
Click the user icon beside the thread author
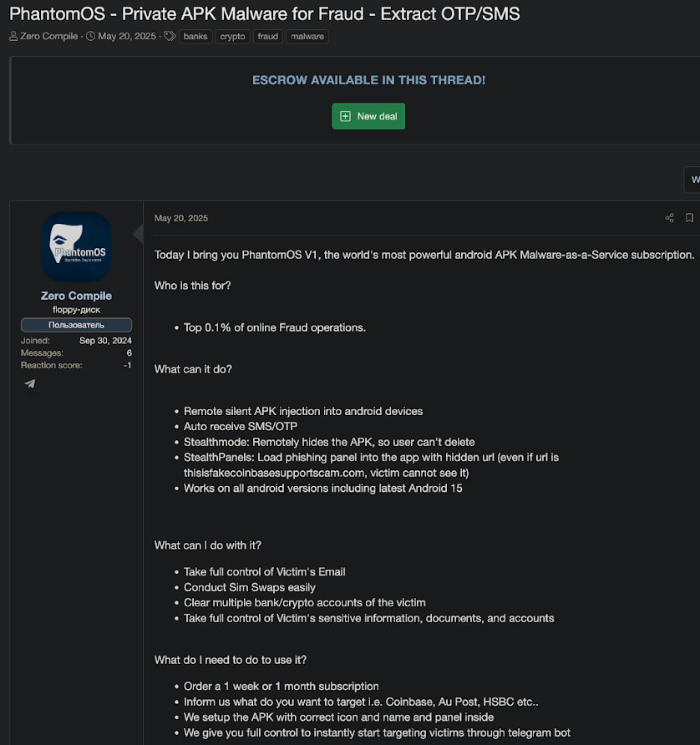(x=13, y=36)
